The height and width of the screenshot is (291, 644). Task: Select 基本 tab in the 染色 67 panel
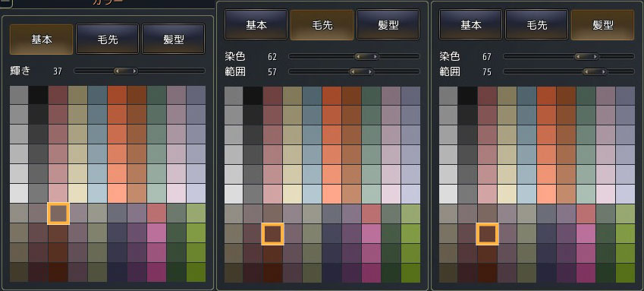471,25
